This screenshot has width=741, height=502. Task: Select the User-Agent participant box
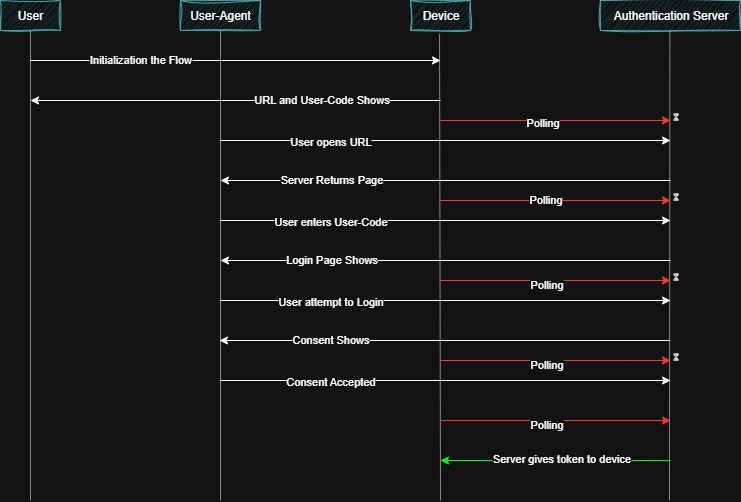(x=220, y=16)
